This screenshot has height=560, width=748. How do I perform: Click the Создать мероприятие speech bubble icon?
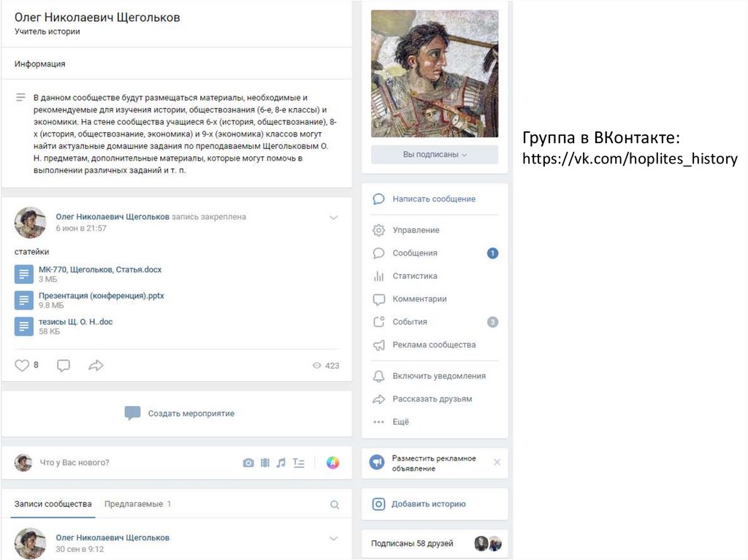click(133, 413)
